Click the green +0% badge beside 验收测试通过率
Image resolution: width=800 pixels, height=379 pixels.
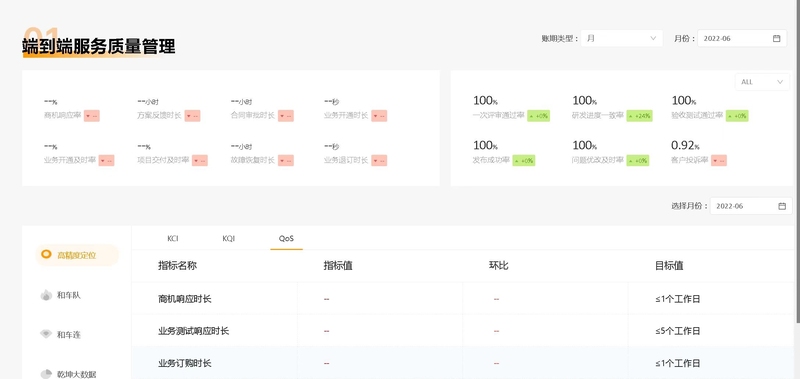(x=737, y=116)
